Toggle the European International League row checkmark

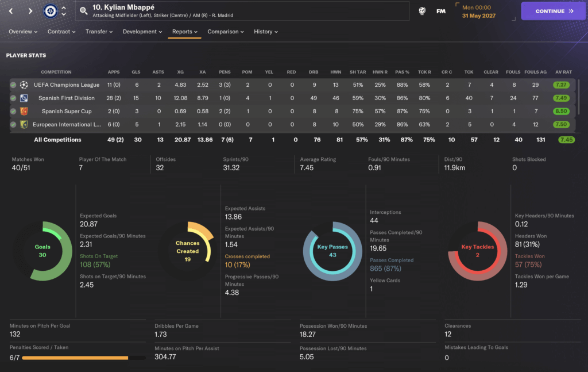[13, 124]
